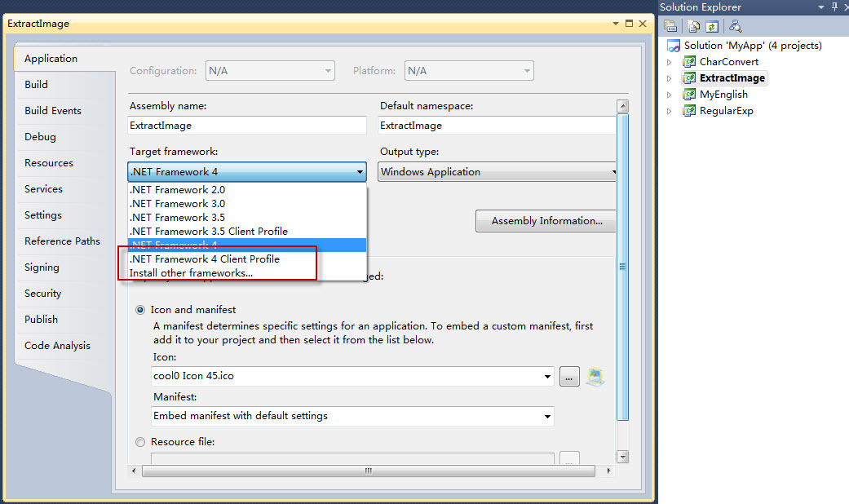Select the RegularExp project in Solution Explorer
Screen dimensions: 849x504
[x=726, y=111]
